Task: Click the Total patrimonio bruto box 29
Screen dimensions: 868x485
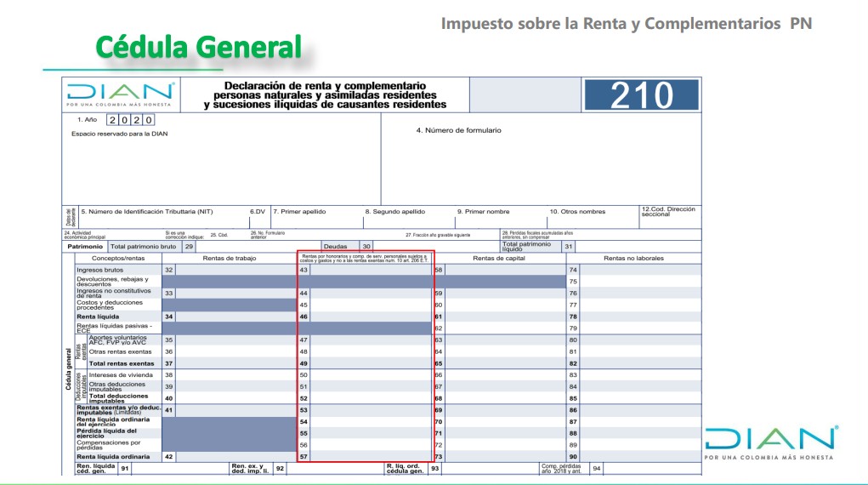Action: pyautogui.click(x=247, y=246)
